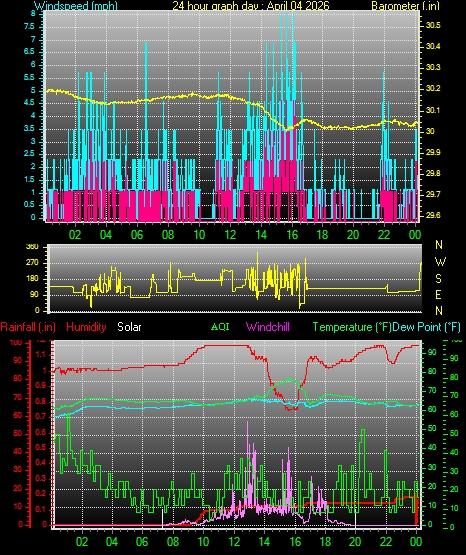This screenshot has height=555, width=466.
Task: Click the yellow barometer trace peak near 10
Action: tap(192, 94)
